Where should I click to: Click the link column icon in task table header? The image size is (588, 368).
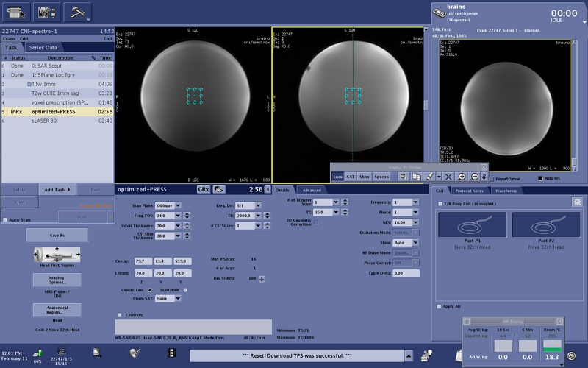[93, 58]
